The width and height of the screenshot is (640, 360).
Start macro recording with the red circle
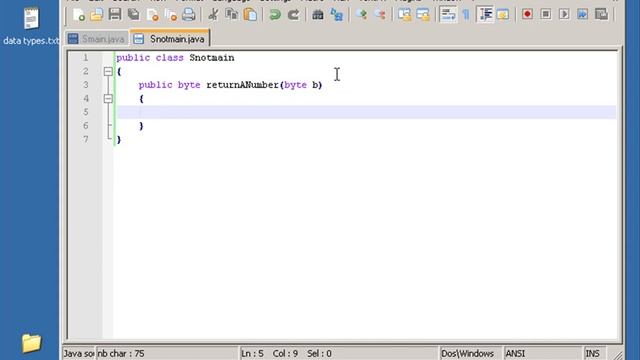(x=527, y=15)
